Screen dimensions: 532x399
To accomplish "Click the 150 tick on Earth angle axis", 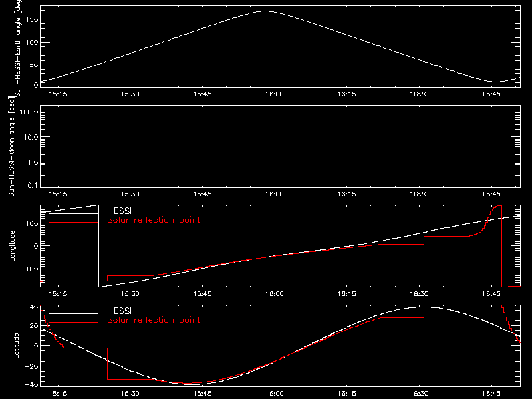I will (32, 19).
